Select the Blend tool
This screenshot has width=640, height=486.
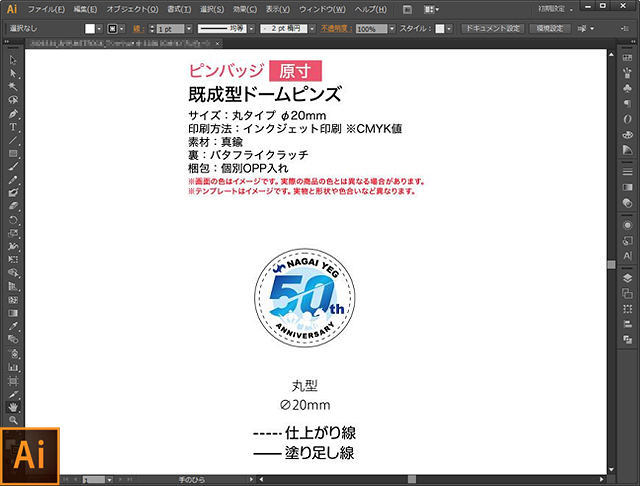click(x=13, y=339)
